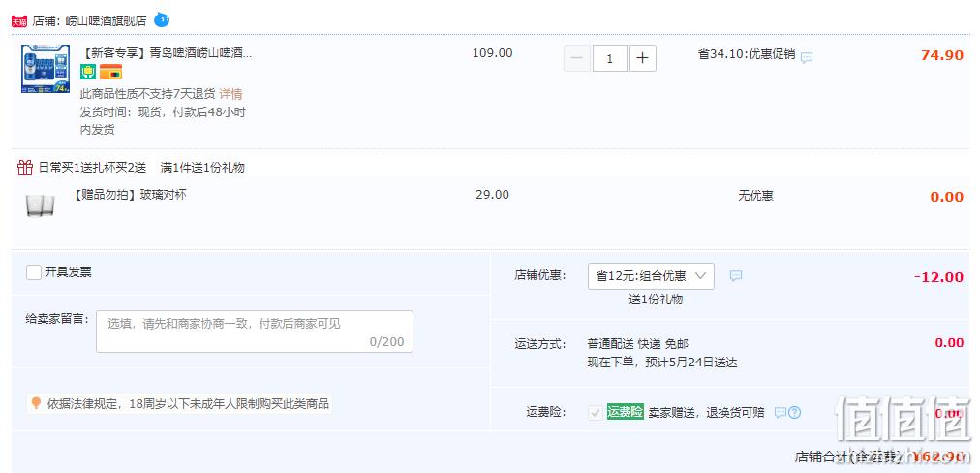Viewport: 980px width, 473px height.
Task: Select the 无优惠 text in the gift row
Action: point(755,196)
